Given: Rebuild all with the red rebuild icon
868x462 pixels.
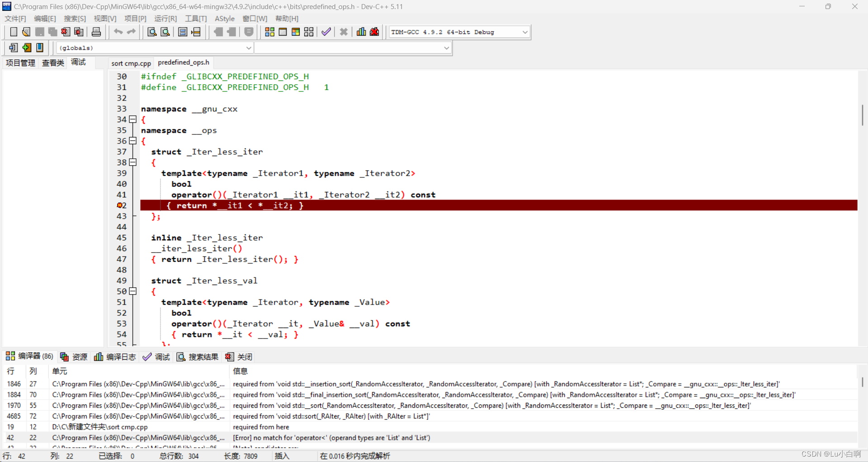Looking at the screenshot, I should [374, 32].
